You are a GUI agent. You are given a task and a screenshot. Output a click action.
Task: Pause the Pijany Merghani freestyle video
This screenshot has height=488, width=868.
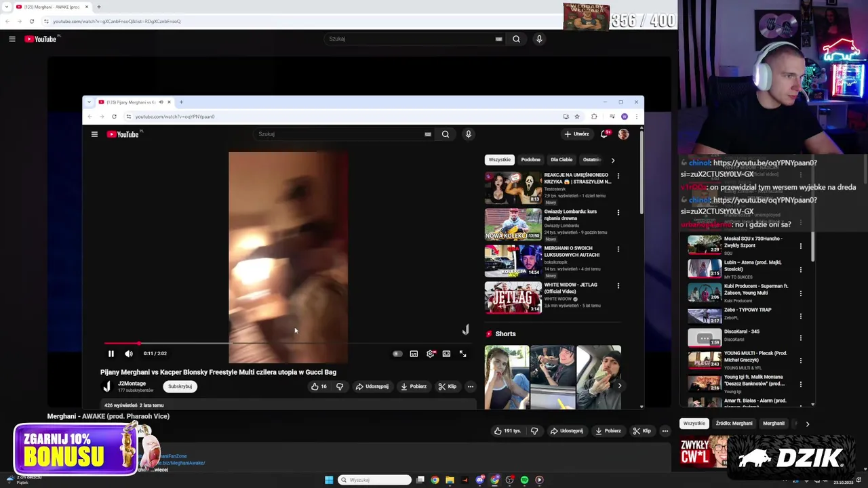click(x=111, y=354)
